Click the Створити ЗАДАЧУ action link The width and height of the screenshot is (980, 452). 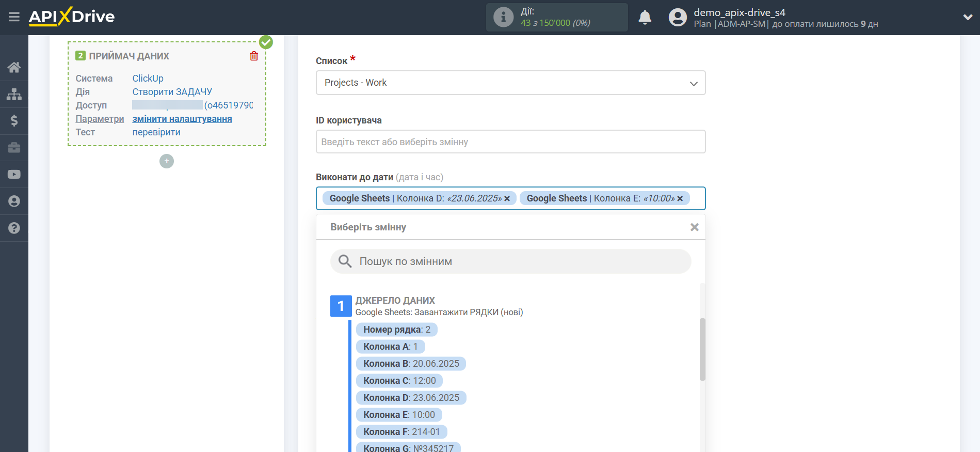point(172,92)
